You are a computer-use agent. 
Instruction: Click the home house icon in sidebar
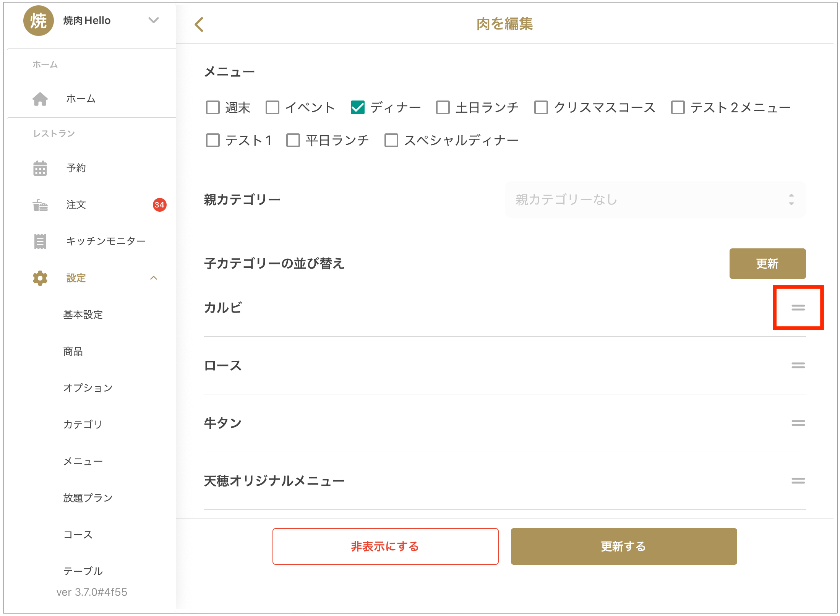click(40, 99)
